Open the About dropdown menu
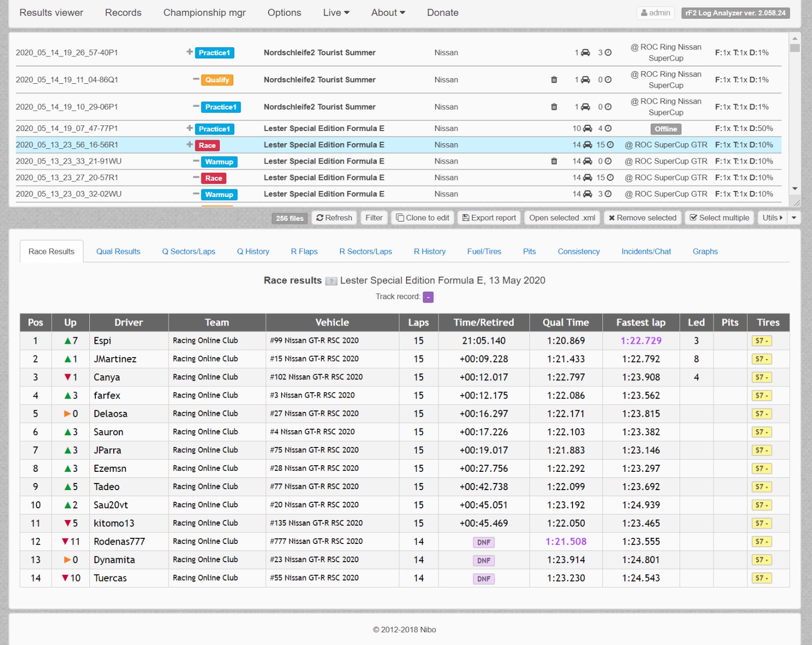 (388, 13)
